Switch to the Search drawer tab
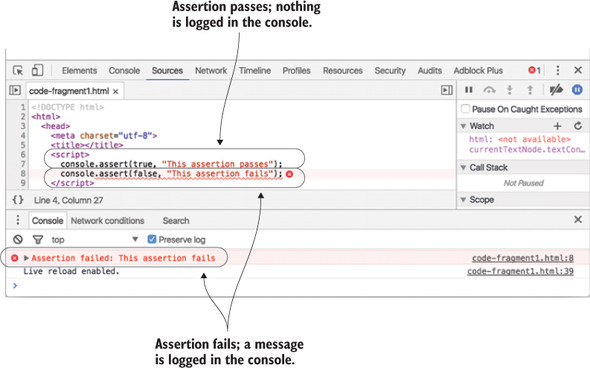This screenshot has height=368, width=590. [x=176, y=220]
